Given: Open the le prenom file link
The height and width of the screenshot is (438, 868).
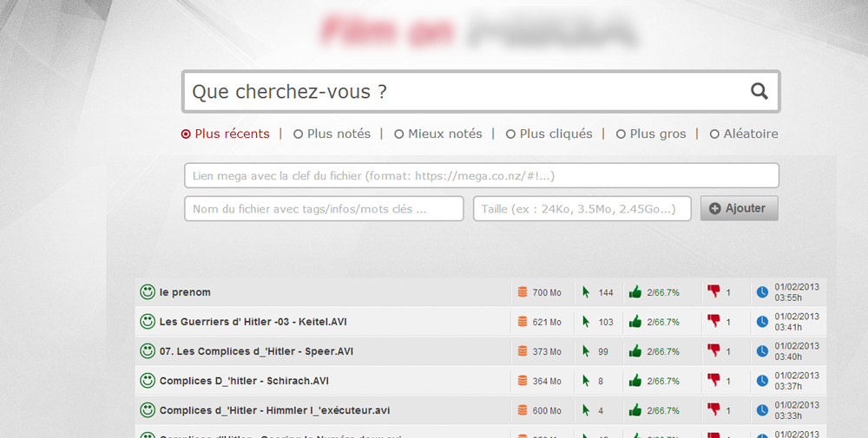Looking at the screenshot, I should (185, 292).
